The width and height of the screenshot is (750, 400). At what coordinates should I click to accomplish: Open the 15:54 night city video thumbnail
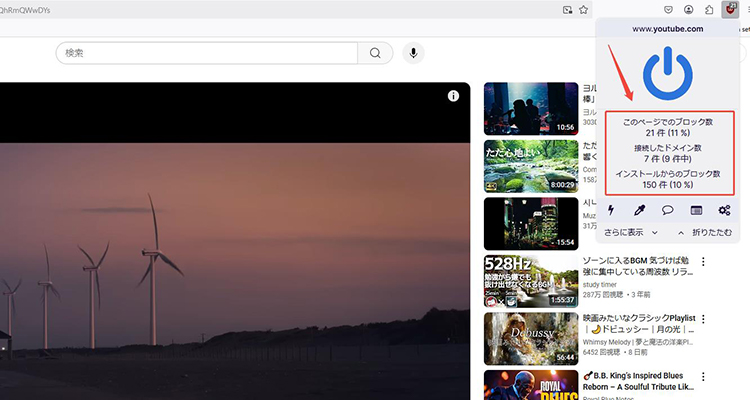point(531,224)
